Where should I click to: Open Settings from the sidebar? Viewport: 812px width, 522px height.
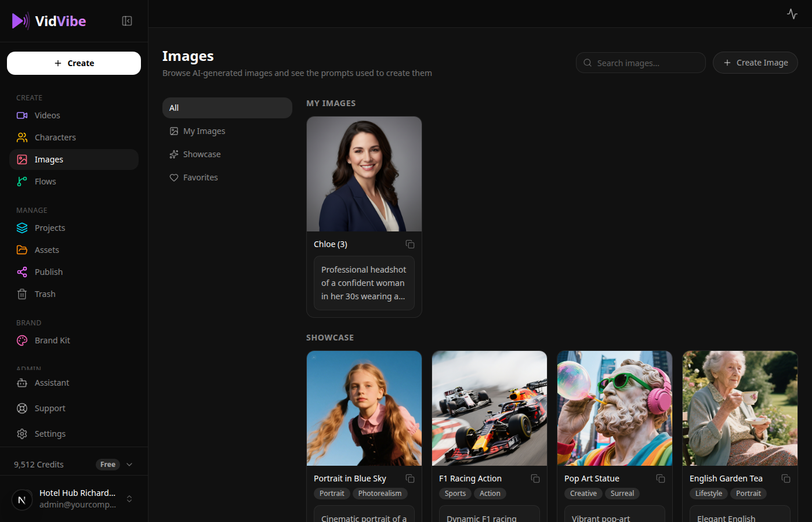click(74, 434)
